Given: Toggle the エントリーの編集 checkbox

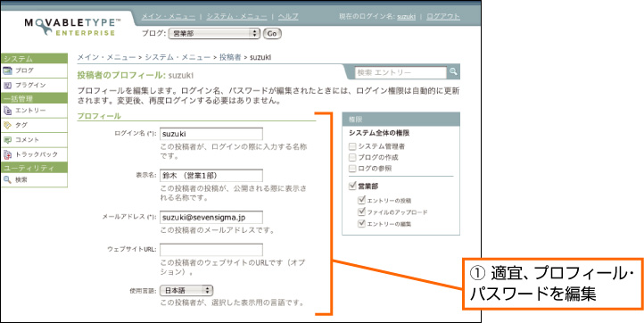Looking at the screenshot, I should [x=362, y=224].
